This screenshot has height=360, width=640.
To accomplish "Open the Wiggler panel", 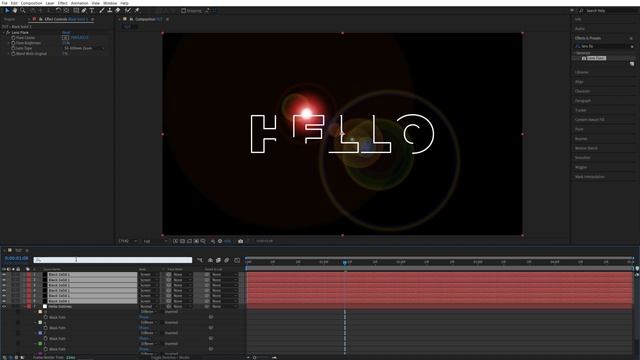I will (x=581, y=167).
